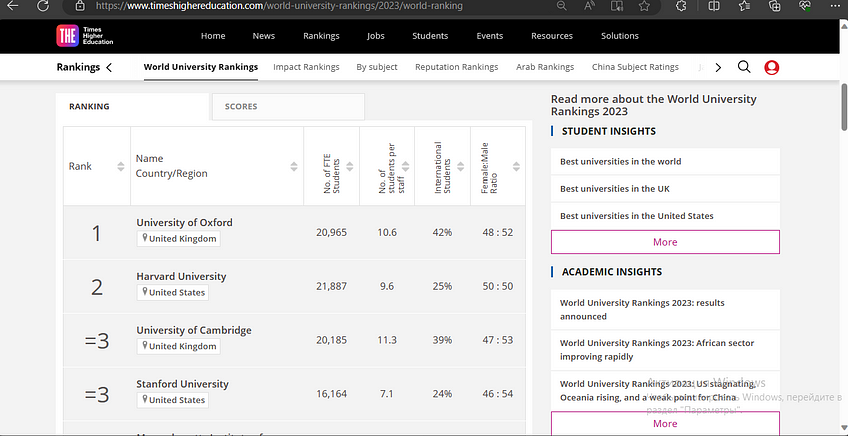Click the browser back arrow
This screenshot has width=848, height=436.
pyautogui.click(x=12, y=5)
